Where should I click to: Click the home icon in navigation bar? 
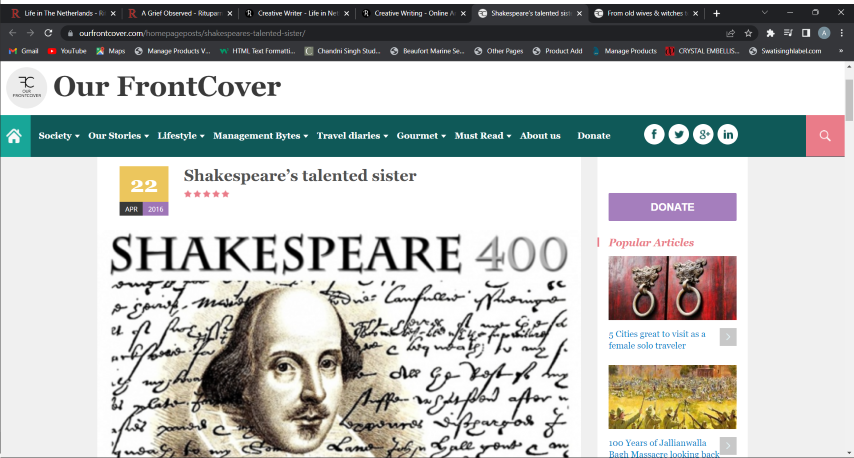pyautogui.click(x=15, y=136)
